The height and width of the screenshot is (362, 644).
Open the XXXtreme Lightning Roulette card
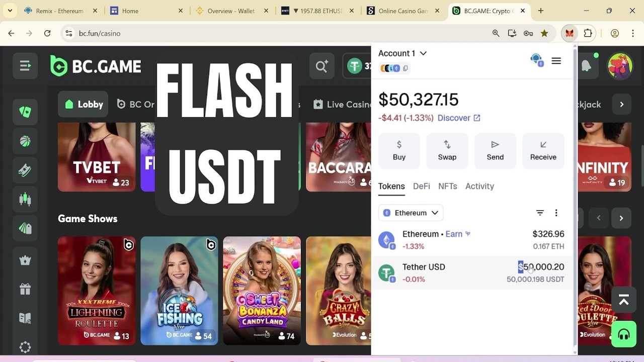coord(97,291)
